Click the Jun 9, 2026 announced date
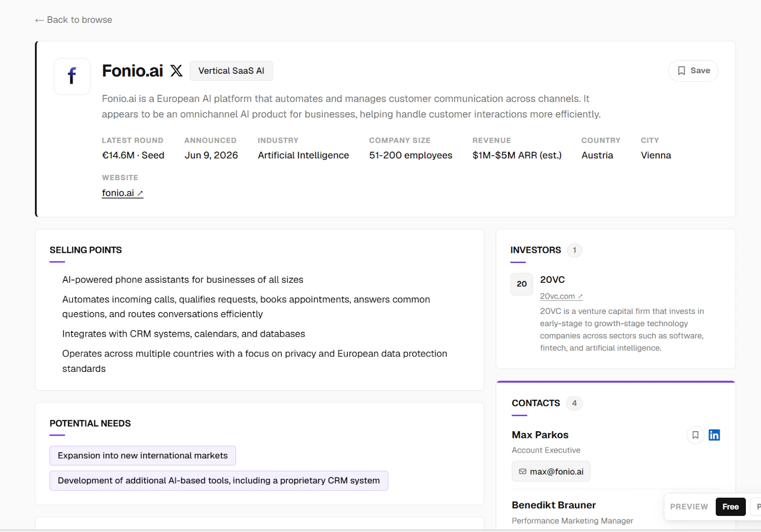 coord(211,155)
